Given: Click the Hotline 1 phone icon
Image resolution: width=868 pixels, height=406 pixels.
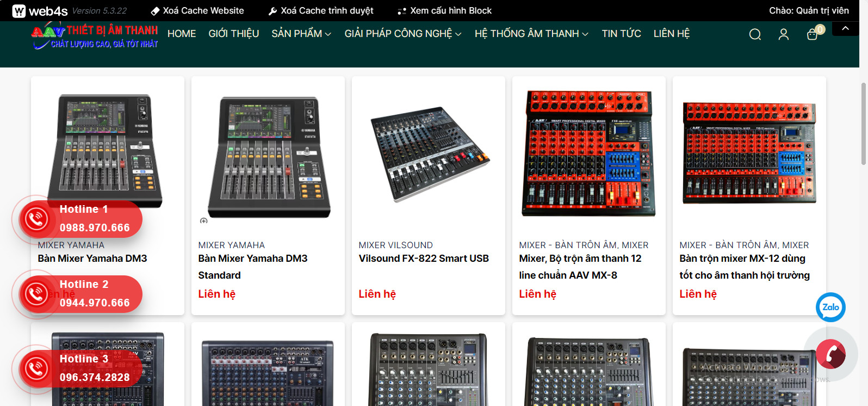Looking at the screenshot, I should click(x=36, y=219).
